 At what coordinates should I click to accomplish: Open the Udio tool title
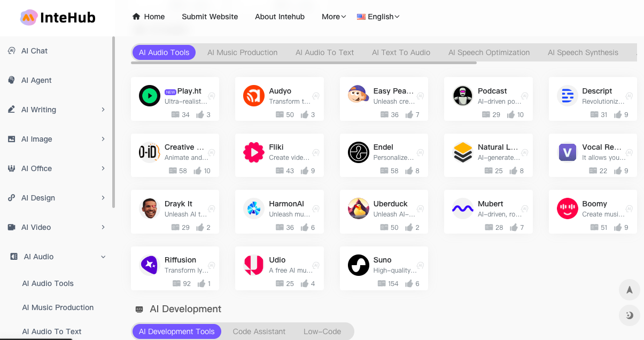pyautogui.click(x=277, y=260)
